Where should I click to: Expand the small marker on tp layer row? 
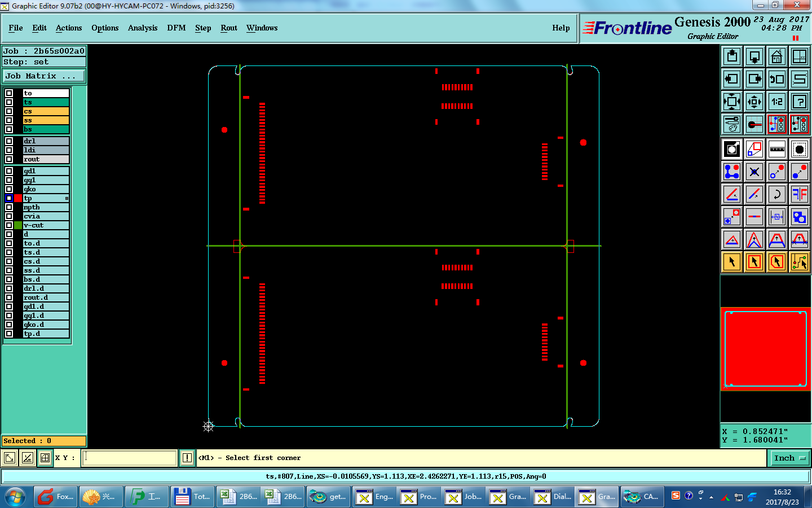tap(67, 198)
